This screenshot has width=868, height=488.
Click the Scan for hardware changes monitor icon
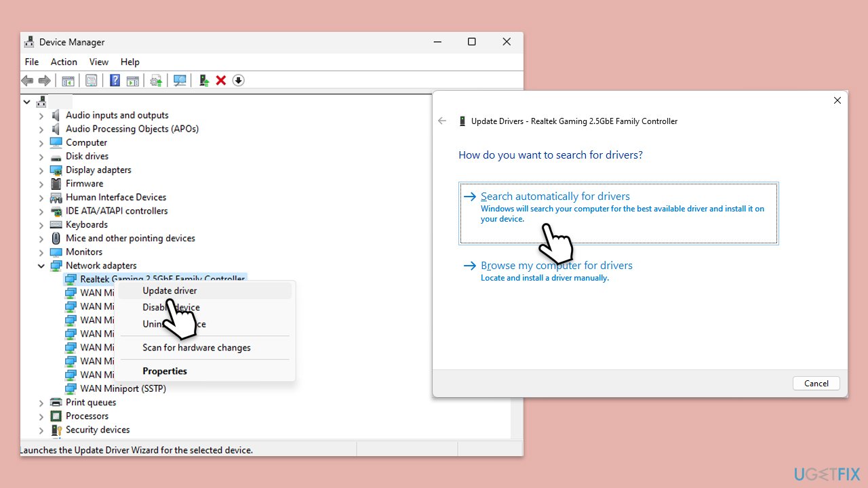pos(180,81)
